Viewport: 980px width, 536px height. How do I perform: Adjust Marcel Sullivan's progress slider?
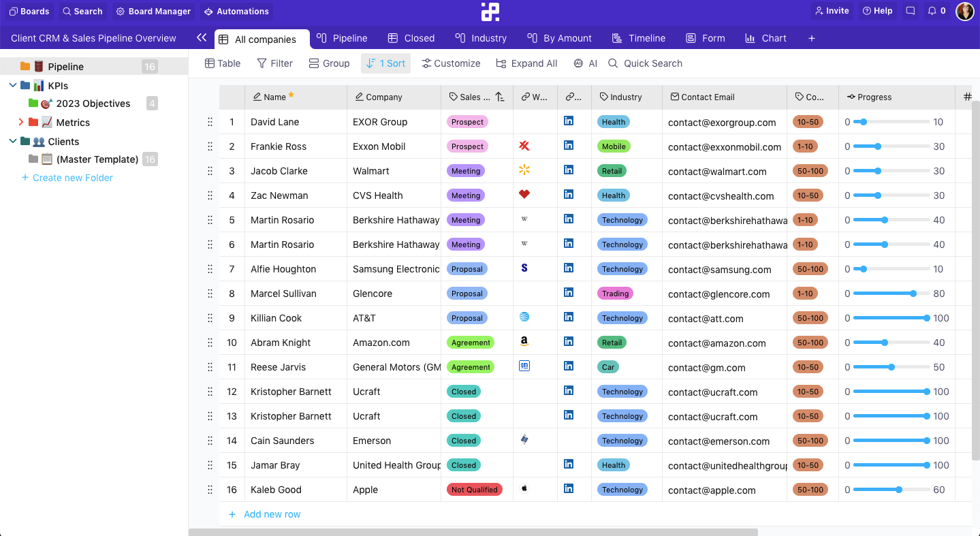point(913,294)
